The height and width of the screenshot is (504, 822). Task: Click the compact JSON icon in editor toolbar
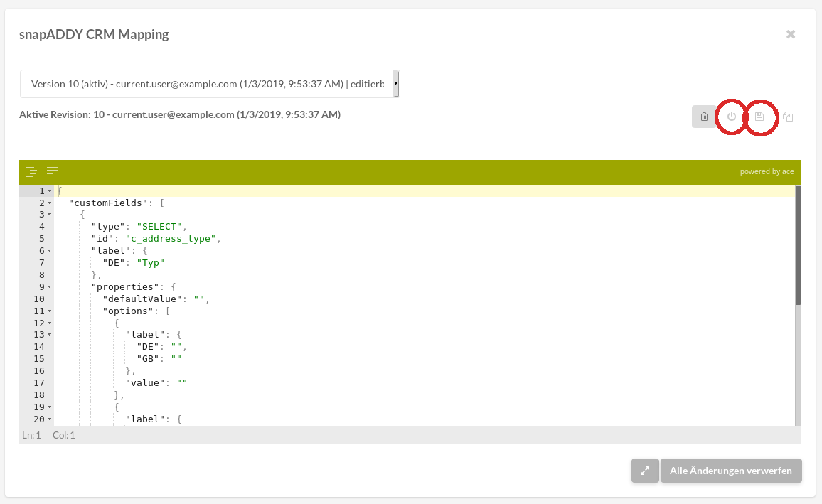tap(53, 171)
